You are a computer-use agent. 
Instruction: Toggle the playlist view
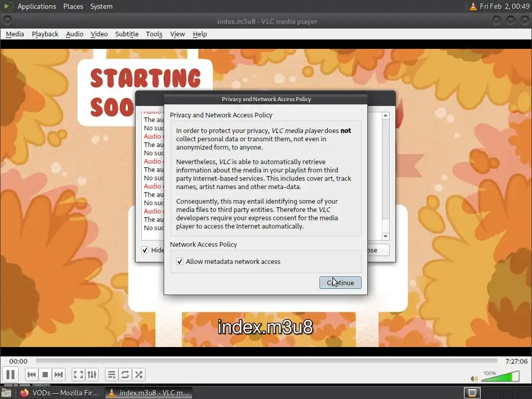coord(111,375)
